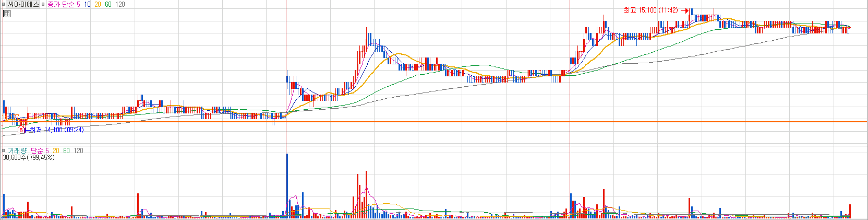This screenshot has width=868, height=220.
Task: Select the gray 120 price average legend
Action: [120, 4]
